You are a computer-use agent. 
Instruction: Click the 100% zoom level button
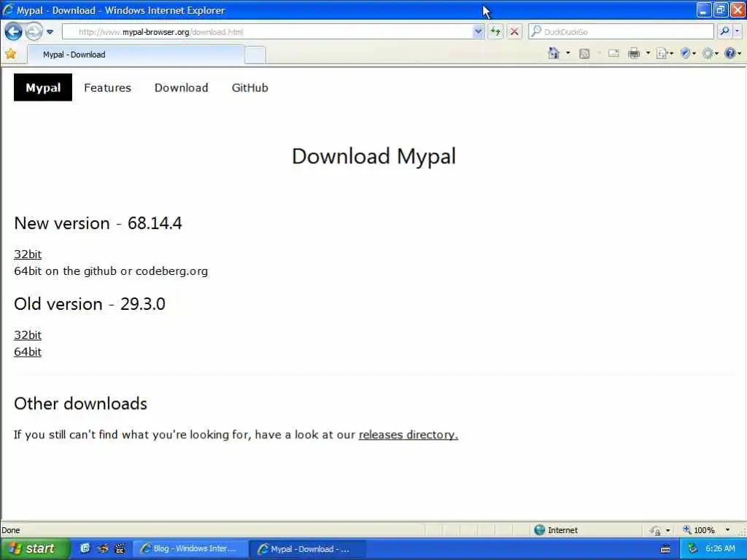point(699,530)
